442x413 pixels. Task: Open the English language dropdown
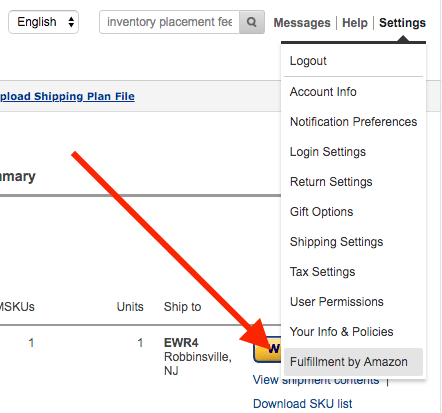43,22
